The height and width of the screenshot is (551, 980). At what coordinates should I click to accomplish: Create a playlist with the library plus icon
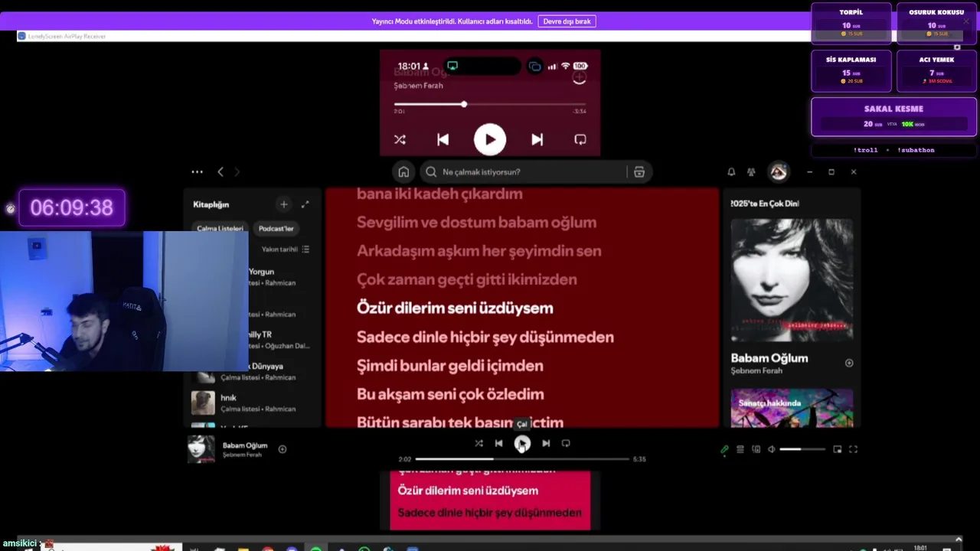[284, 204]
